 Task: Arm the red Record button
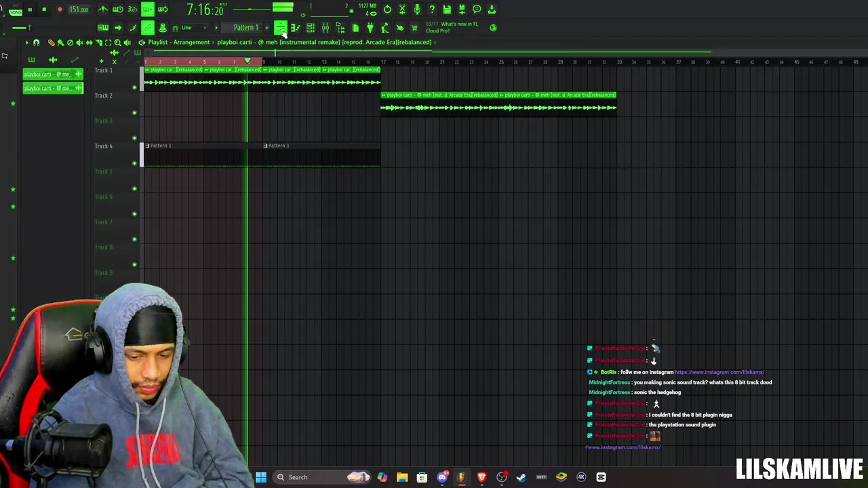[x=60, y=9]
